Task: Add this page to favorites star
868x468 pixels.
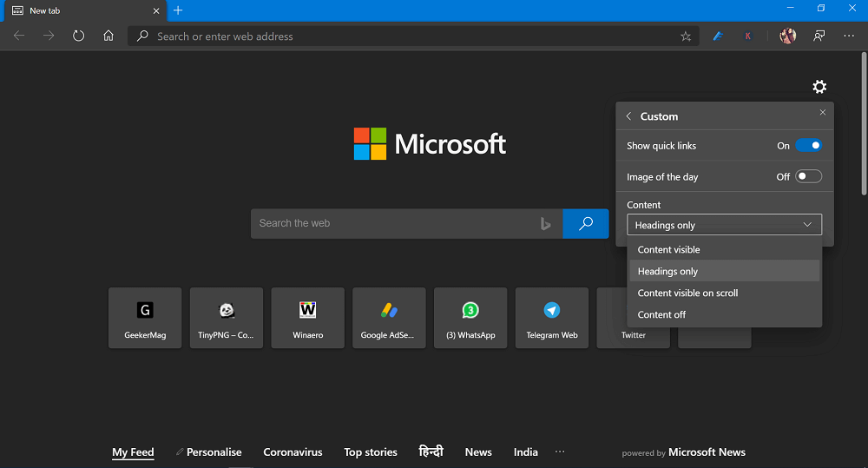Action: 686,36
